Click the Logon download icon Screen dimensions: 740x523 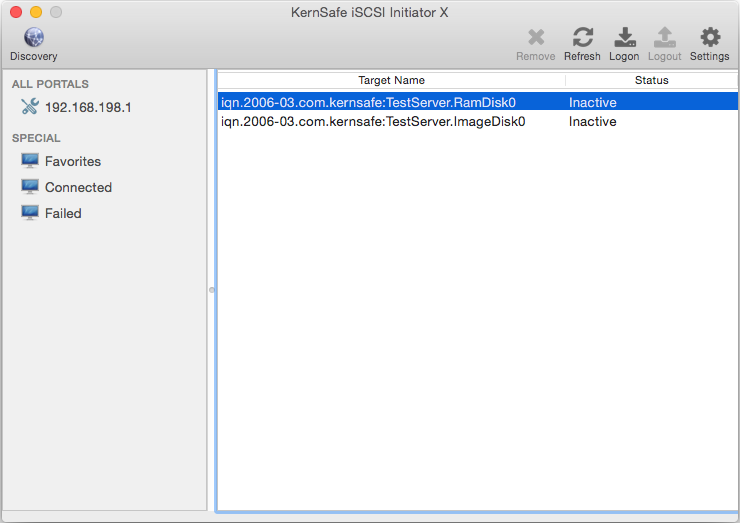click(x=625, y=37)
